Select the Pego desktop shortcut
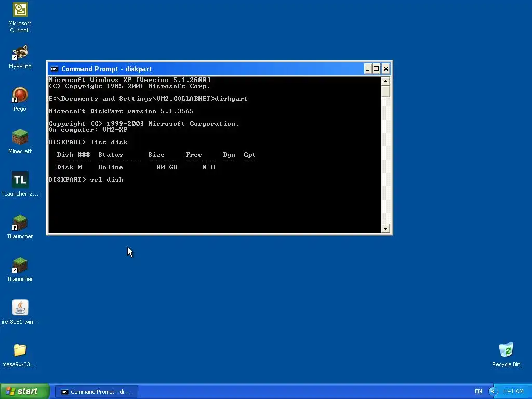The width and height of the screenshot is (532, 399). click(x=20, y=99)
